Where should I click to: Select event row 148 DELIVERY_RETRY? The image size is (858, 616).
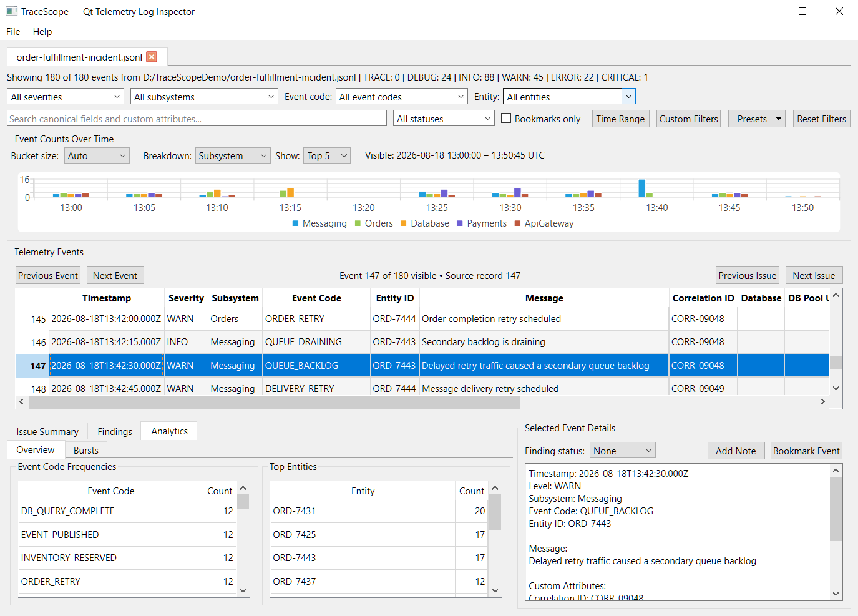tap(422, 388)
